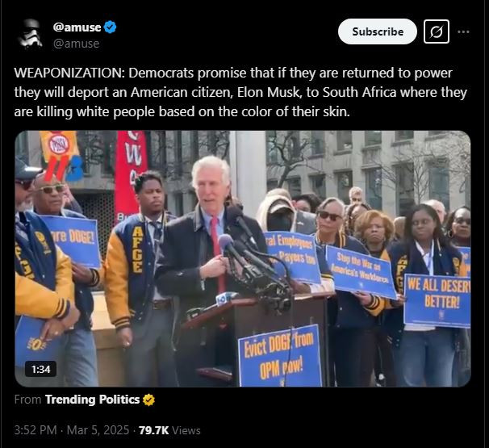Click the We All Deserve Better sign

(x=437, y=300)
